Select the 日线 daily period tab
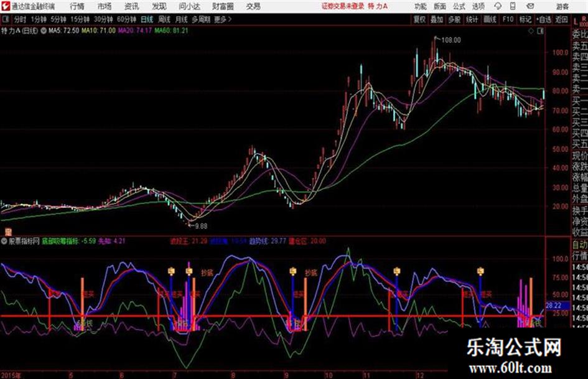Viewport: 588px width, 379px height. click(147, 19)
